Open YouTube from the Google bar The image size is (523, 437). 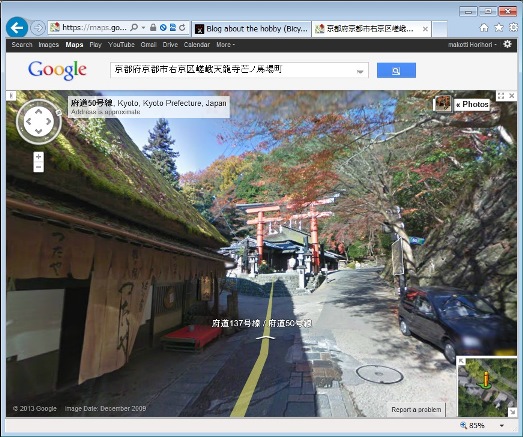[x=121, y=44]
